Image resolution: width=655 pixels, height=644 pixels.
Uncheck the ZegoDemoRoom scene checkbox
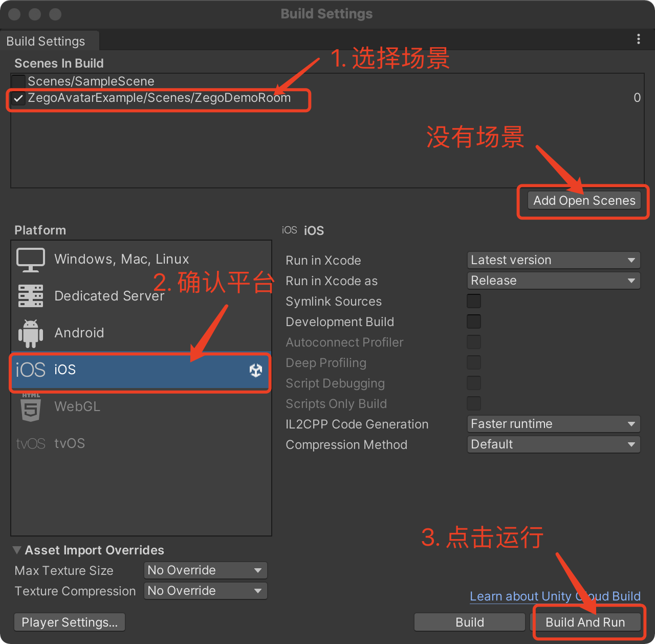click(x=18, y=98)
